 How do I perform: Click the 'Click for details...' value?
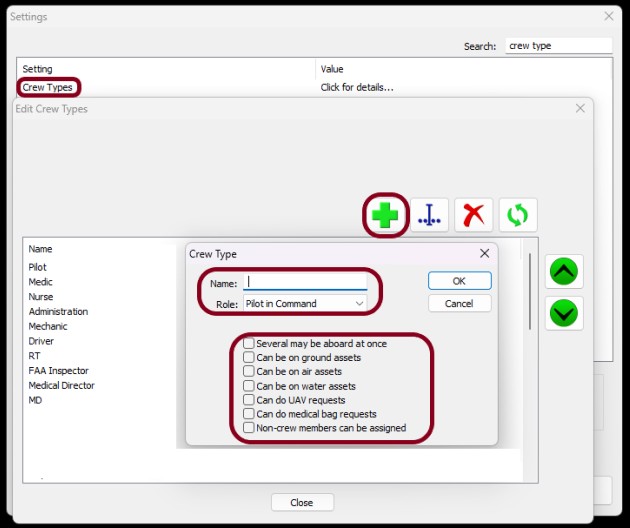(357, 87)
